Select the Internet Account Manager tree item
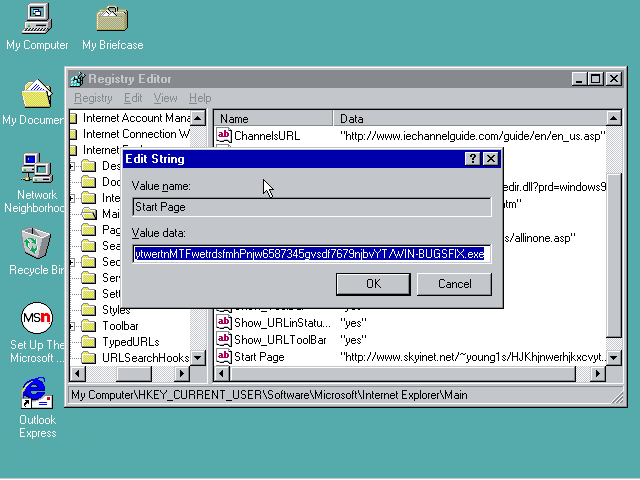Image resolution: width=640 pixels, height=480 pixels. pos(136,118)
